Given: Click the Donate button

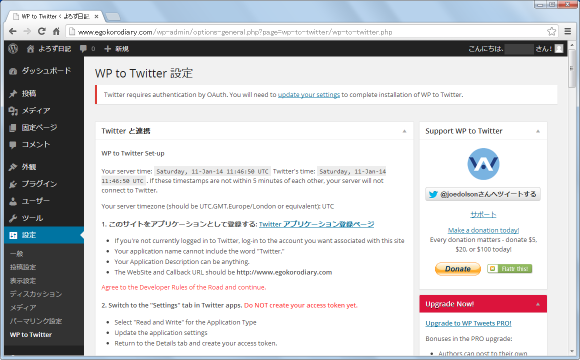Looking at the screenshot, I should pyautogui.click(x=458, y=269).
